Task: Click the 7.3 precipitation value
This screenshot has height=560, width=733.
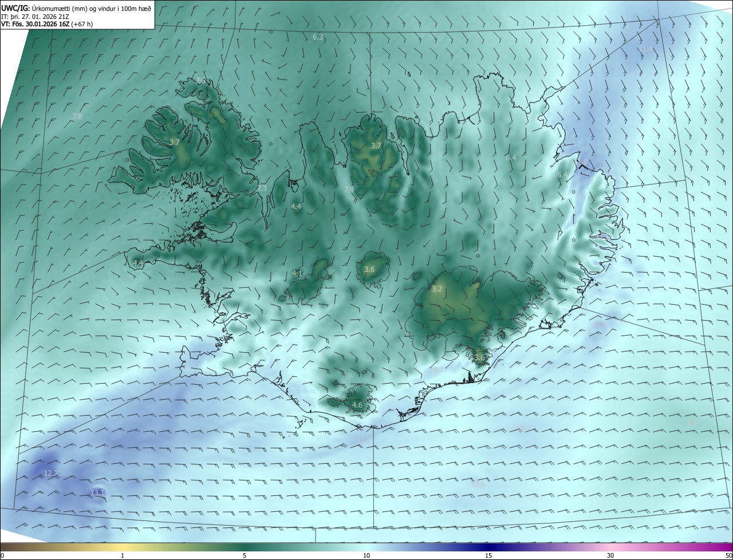Action: (262, 188)
